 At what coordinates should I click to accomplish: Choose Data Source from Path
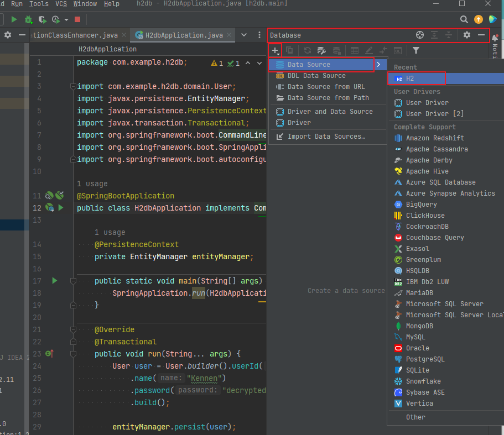click(x=328, y=98)
